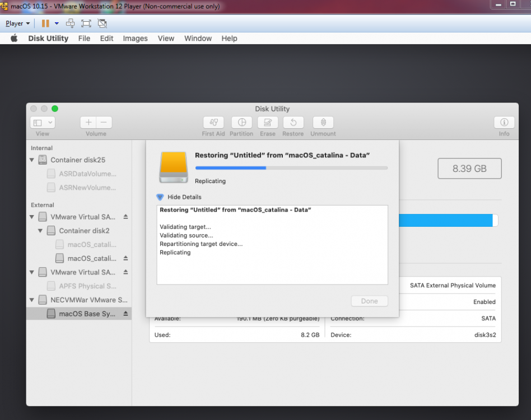Click the sidebar View toolbar button
The width and height of the screenshot is (531, 420).
[x=43, y=123]
